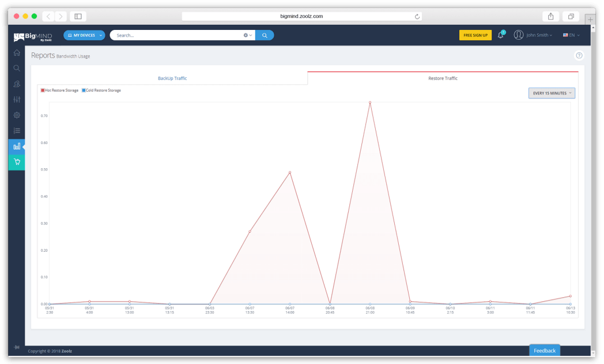Click the blue Feedback button
This screenshot has width=604, height=364.
pos(544,350)
